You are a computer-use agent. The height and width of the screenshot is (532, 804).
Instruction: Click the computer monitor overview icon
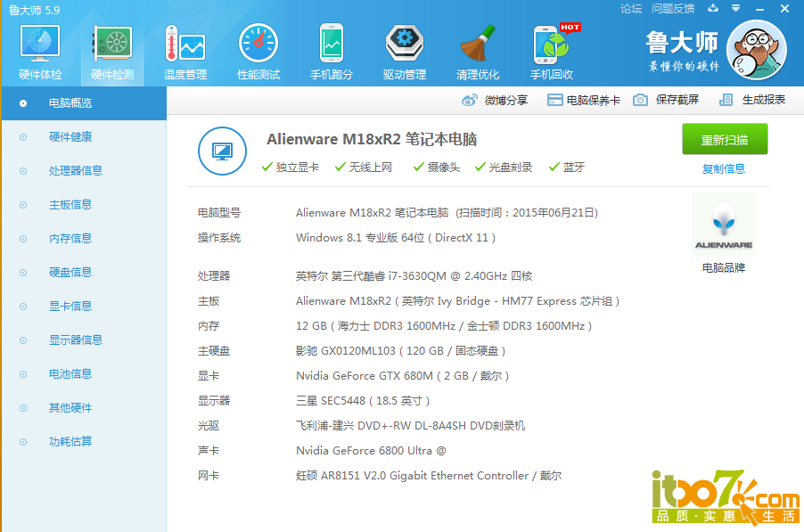pyautogui.click(x=222, y=151)
